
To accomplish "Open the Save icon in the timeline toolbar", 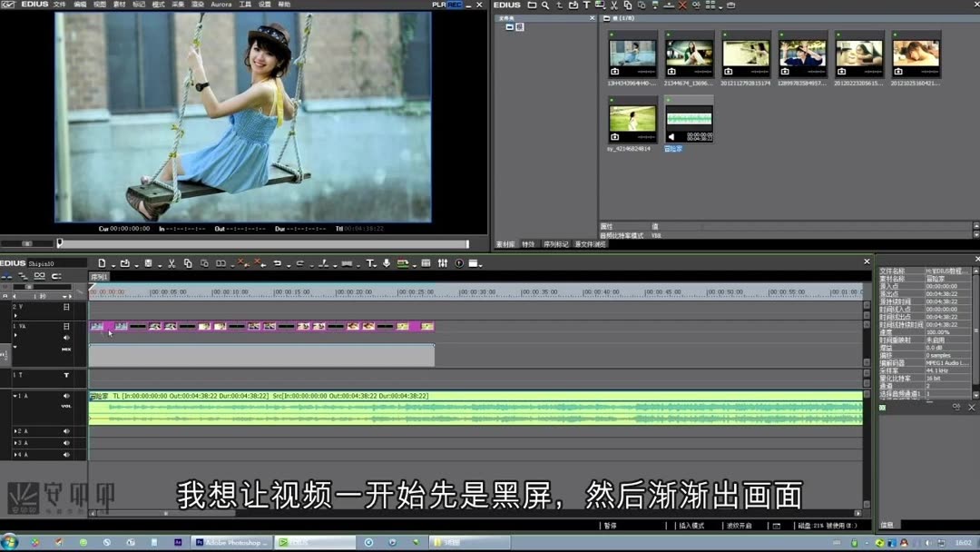I will pyautogui.click(x=147, y=263).
